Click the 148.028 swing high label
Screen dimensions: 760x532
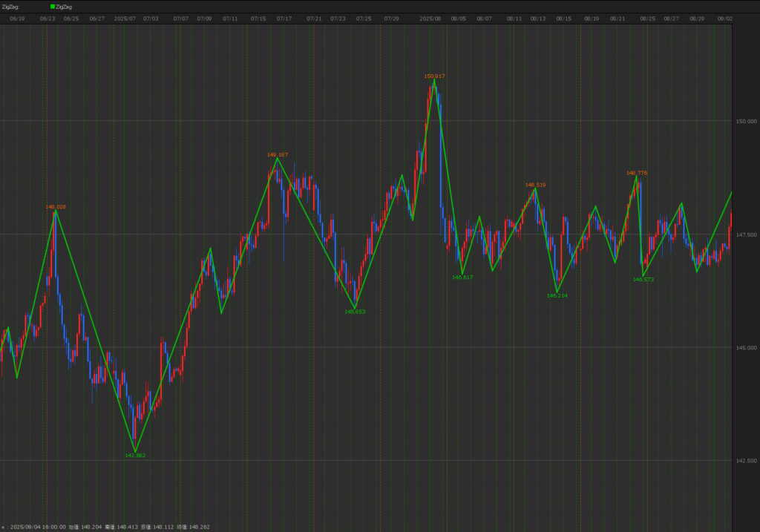pos(56,207)
